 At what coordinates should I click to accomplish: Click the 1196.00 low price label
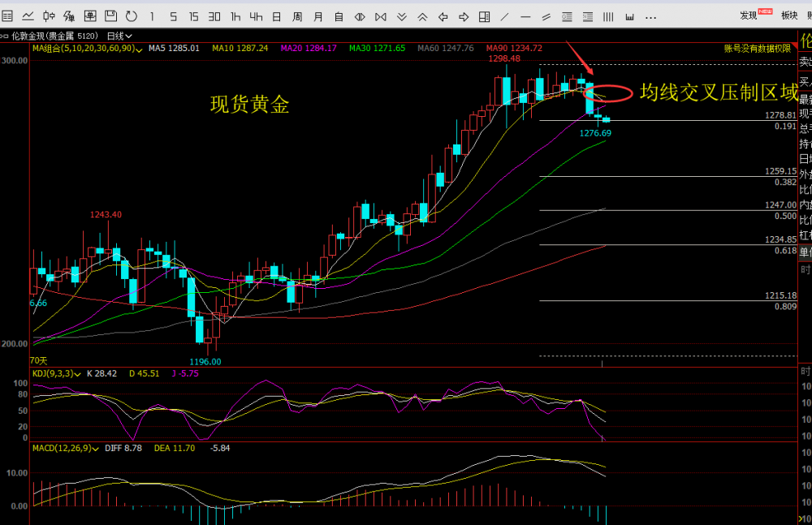(x=205, y=362)
